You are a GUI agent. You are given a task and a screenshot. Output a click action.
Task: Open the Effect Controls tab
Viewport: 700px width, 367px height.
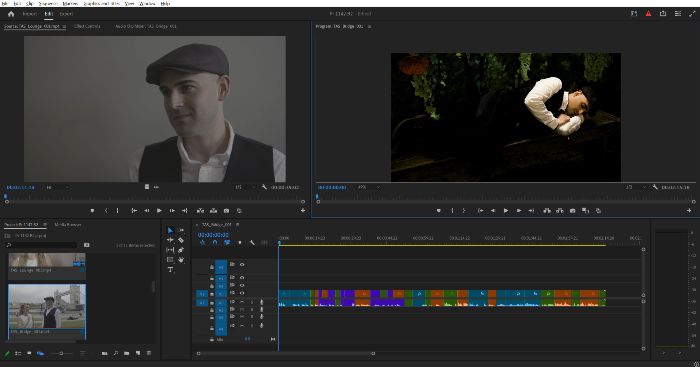click(x=87, y=26)
